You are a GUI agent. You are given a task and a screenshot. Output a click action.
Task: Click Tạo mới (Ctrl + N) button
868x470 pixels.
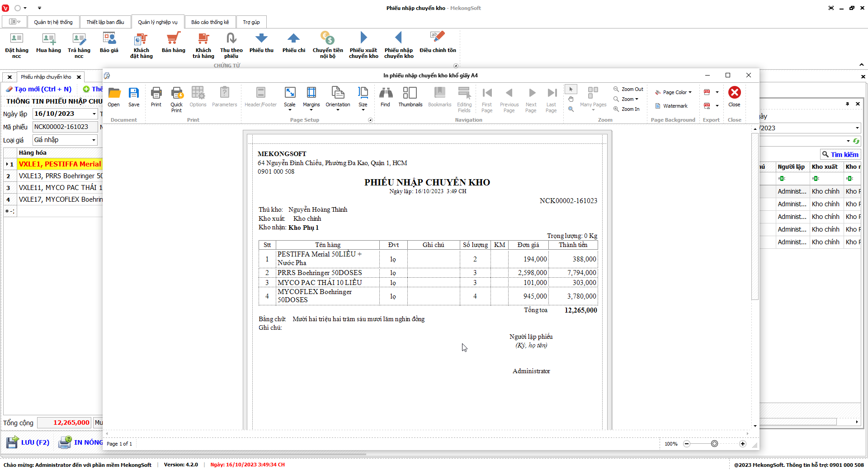[39, 89]
